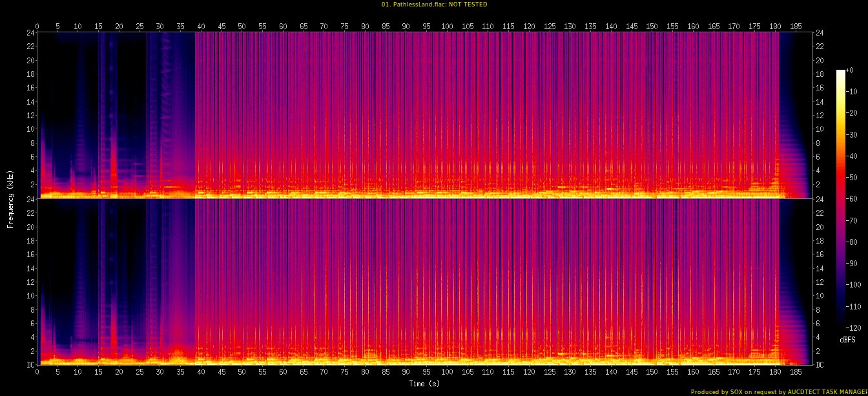This screenshot has height=396, width=868.
Task: Click the 40 second tick on bottom time axis
Action: pyautogui.click(x=201, y=373)
